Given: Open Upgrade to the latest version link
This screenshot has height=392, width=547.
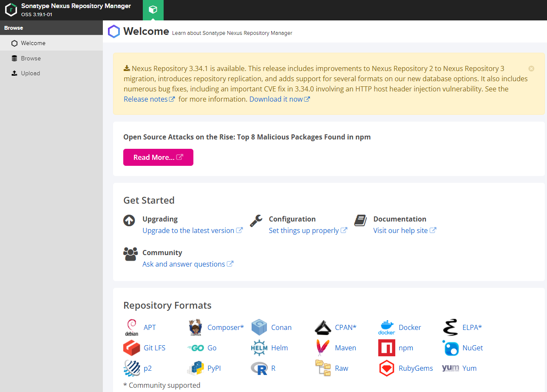Looking at the screenshot, I should click(193, 230).
